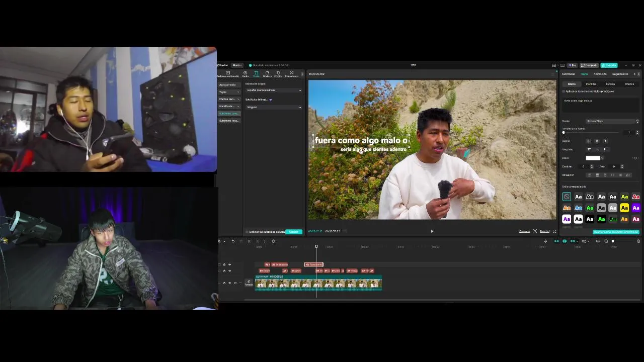This screenshot has height=362, width=644.
Task: Select the Efectos sub-tab in inspector
Action: click(629, 84)
